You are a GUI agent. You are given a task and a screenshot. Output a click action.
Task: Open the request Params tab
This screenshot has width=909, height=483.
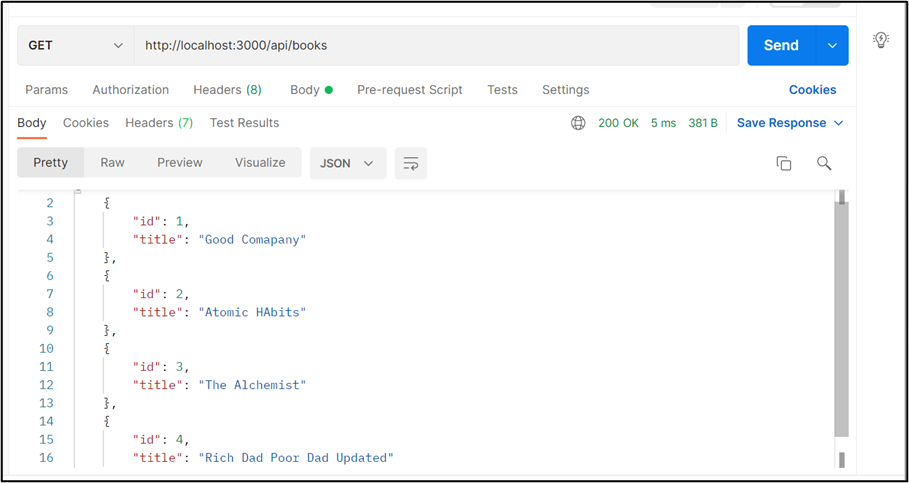[x=46, y=90]
